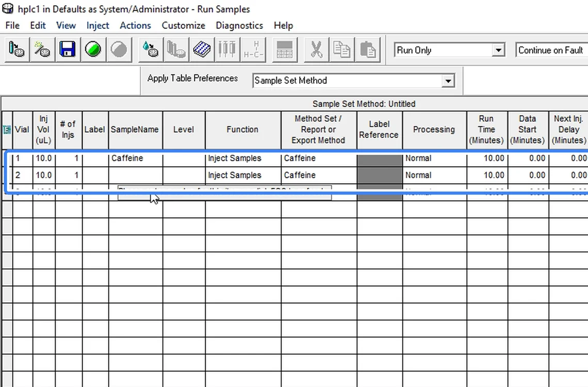Click the H-C chemical structure icon
588x387 pixels.
click(x=253, y=50)
